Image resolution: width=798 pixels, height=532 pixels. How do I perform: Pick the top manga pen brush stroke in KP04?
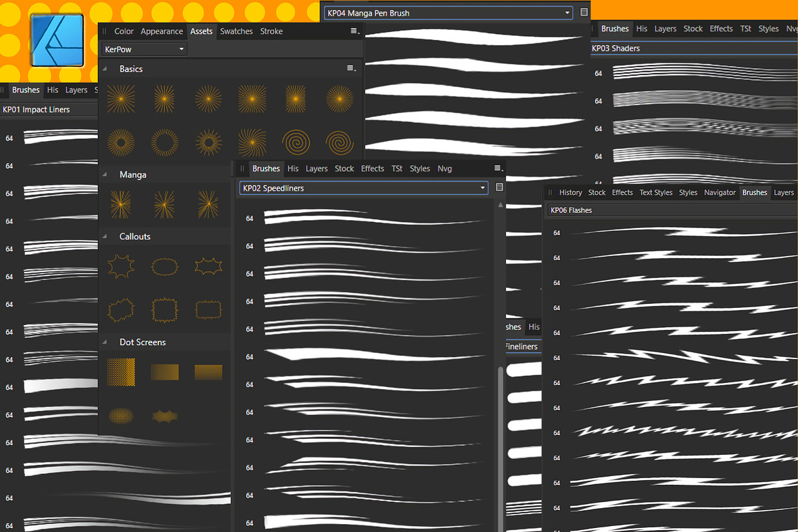tap(475, 36)
